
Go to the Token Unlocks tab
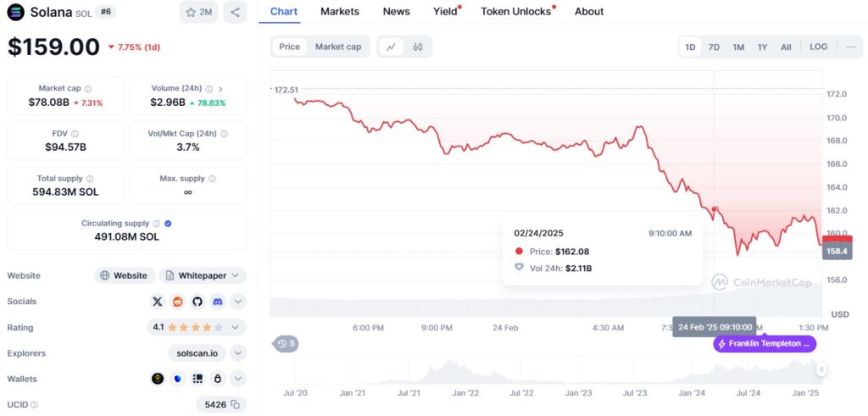(x=515, y=11)
